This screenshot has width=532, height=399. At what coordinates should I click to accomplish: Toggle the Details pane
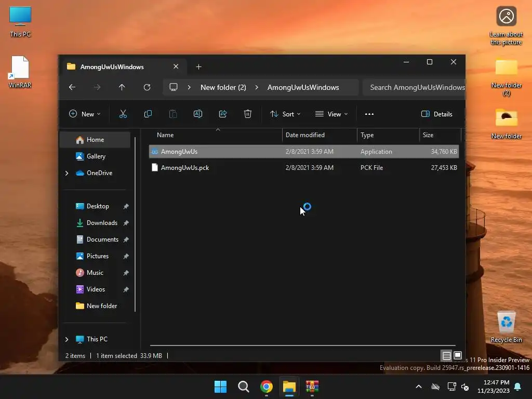436,114
